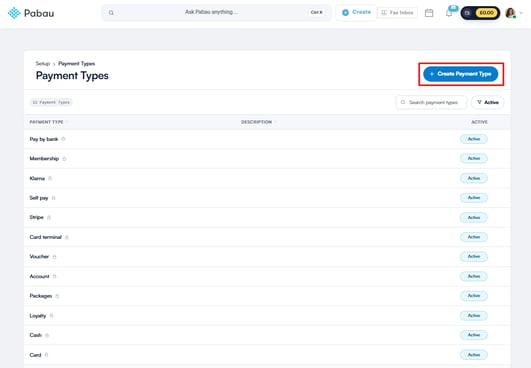The width and height of the screenshot is (531, 368).
Task: Click the search magnifier icon in top bar
Action: click(111, 13)
